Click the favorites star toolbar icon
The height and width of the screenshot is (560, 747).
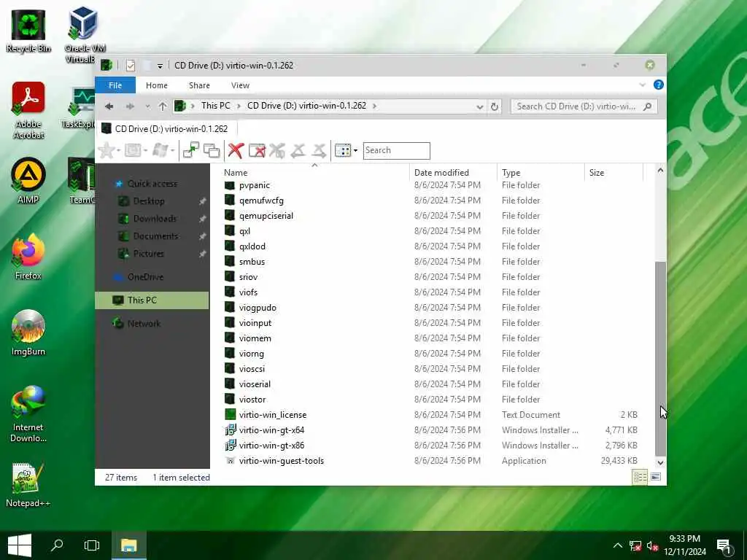[107, 150]
